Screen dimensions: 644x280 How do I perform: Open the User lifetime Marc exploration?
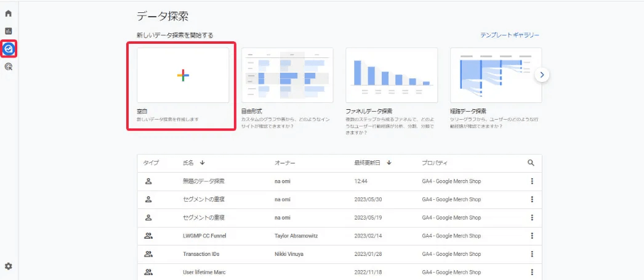(204, 272)
